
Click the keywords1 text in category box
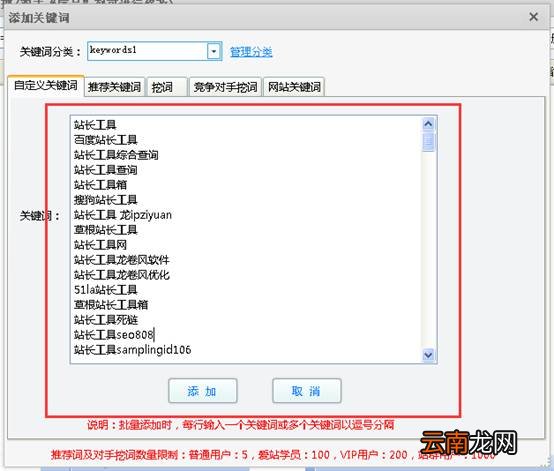[x=113, y=50]
